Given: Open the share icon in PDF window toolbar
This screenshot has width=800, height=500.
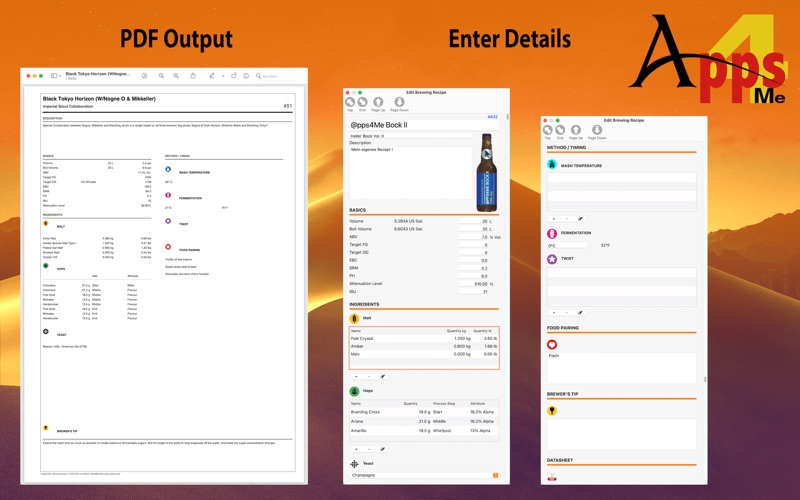Looking at the screenshot, I should tap(193, 76).
